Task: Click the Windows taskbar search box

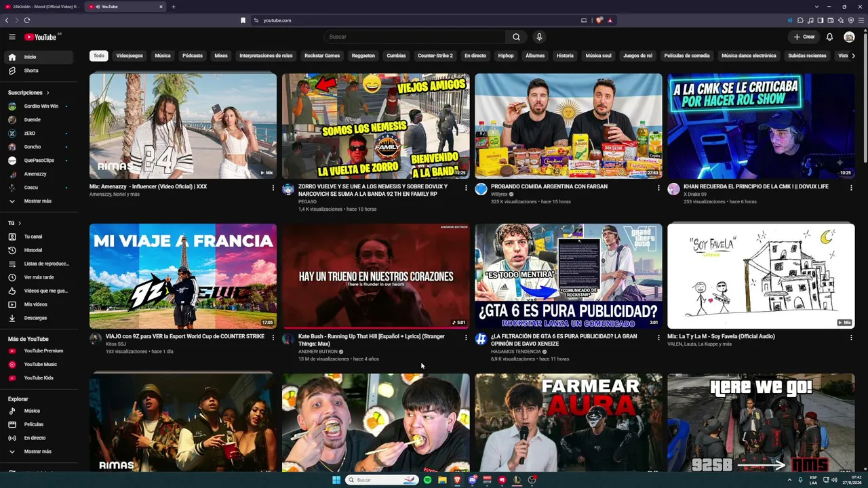Action: point(382,480)
